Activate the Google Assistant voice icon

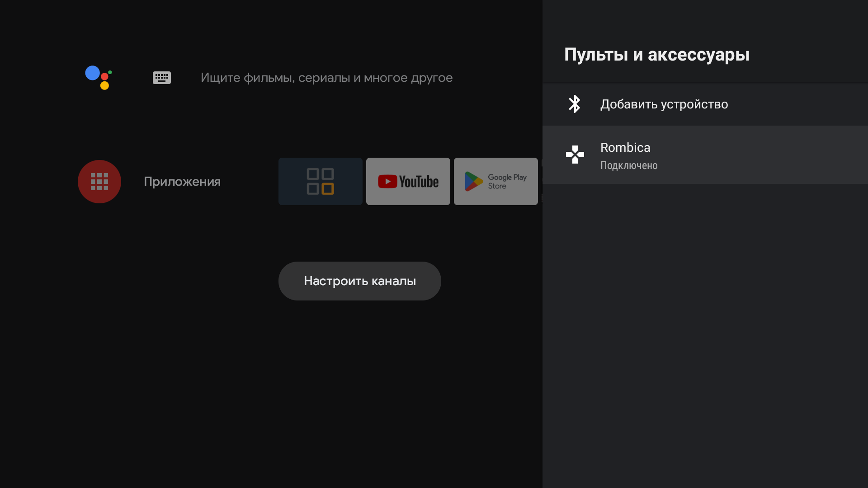pyautogui.click(x=99, y=78)
